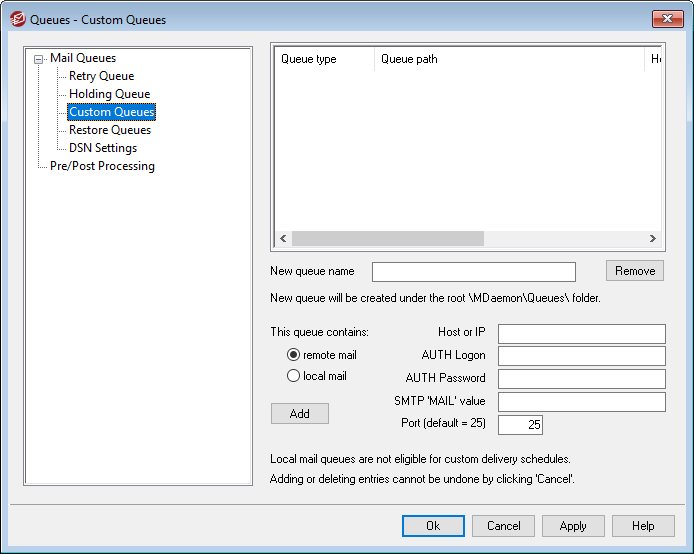Select Custom Queues tree item
This screenshot has width=694, height=554.
(111, 112)
